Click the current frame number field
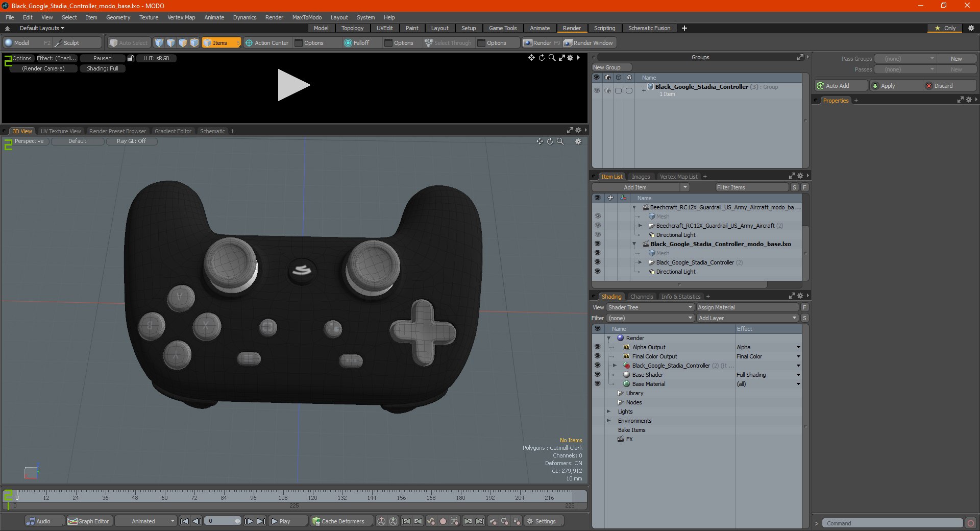 219,521
